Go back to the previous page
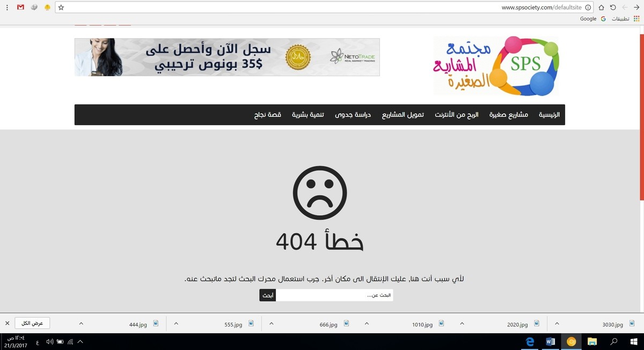Image resolution: width=644 pixels, height=350 pixels. (x=636, y=8)
